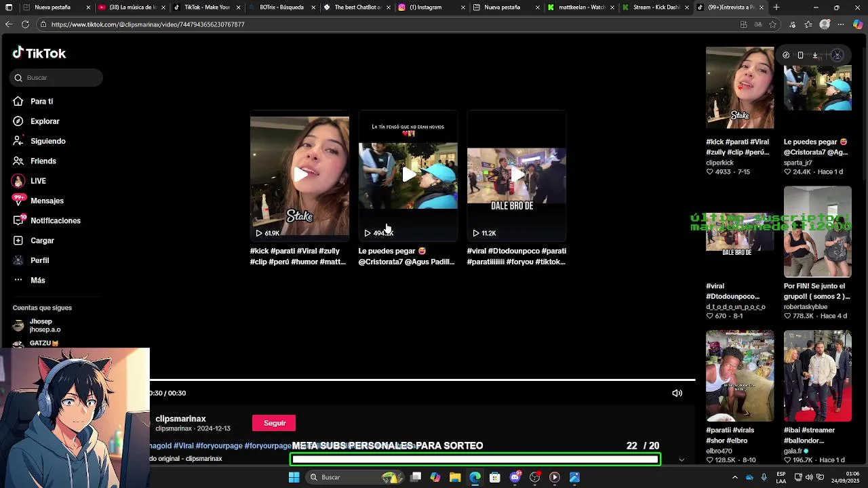Open a new browser tab
868x488 pixels.
776,7
